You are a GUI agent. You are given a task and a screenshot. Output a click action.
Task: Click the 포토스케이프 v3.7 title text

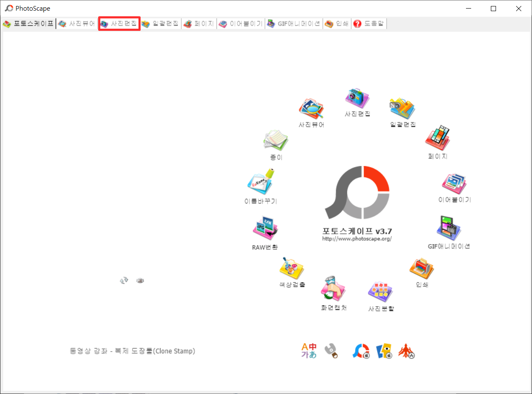357,231
